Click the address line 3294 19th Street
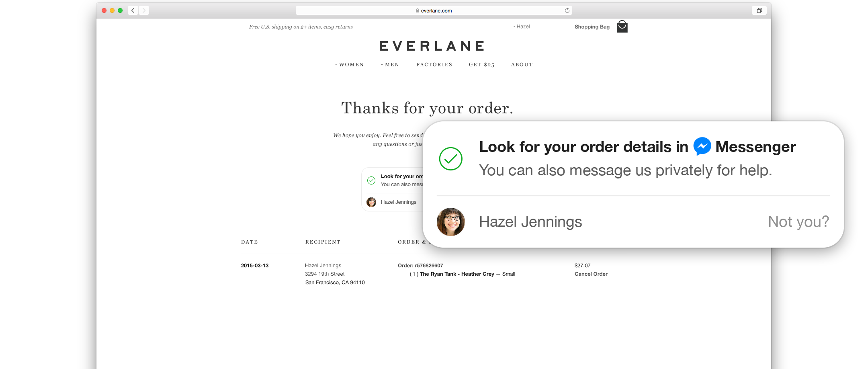This screenshot has height=369, width=868. tap(325, 274)
